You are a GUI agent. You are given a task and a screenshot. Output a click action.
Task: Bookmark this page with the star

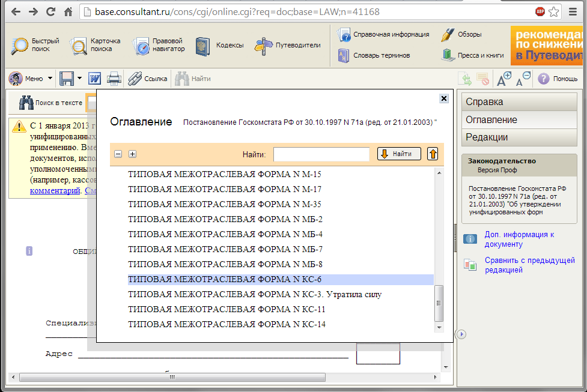pyautogui.click(x=554, y=12)
